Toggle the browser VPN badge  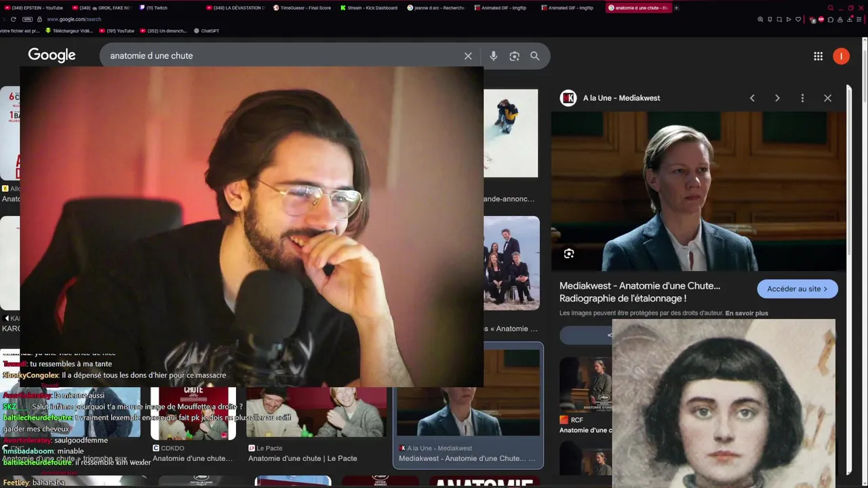(x=27, y=19)
